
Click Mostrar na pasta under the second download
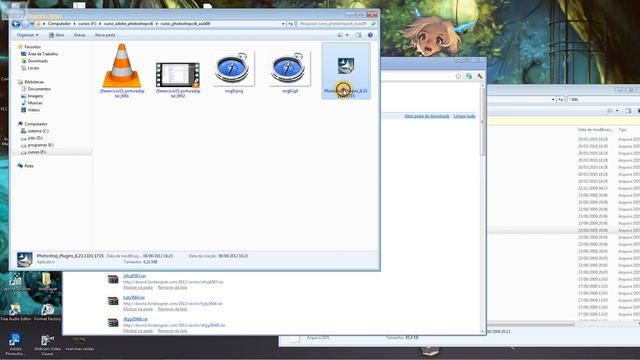(138, 309)
